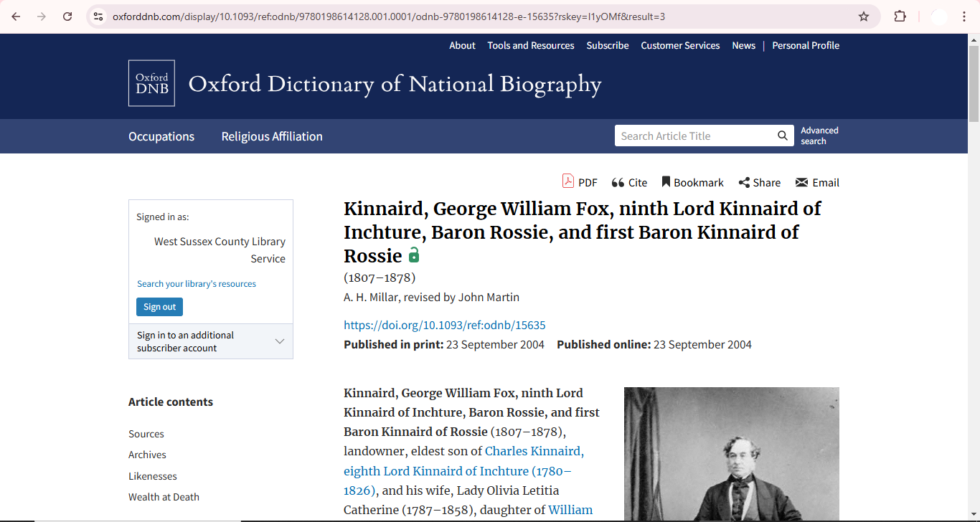Jump to Wealth at Death section

pyautogui.click(x=164, y=497)
